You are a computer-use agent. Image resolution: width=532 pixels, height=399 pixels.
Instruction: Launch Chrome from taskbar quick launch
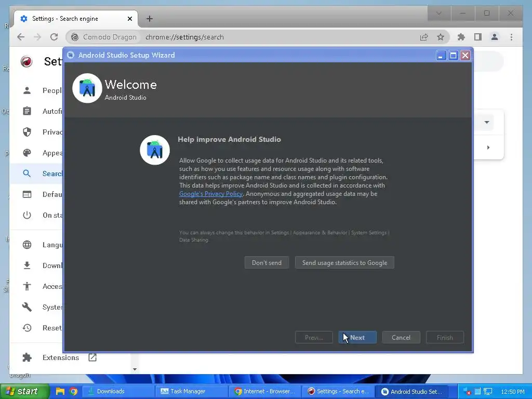click(x=73, y=391)
